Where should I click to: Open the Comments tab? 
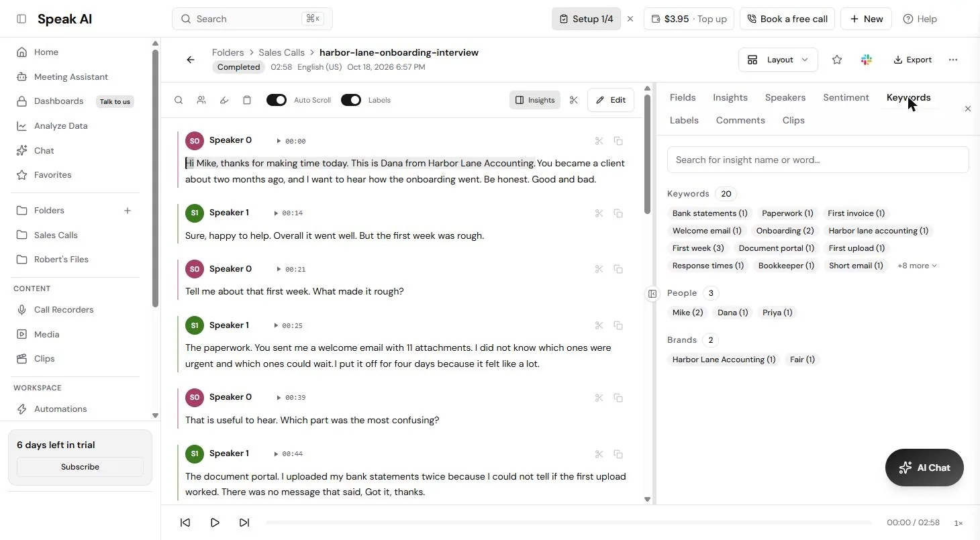[x=740, y=120]
